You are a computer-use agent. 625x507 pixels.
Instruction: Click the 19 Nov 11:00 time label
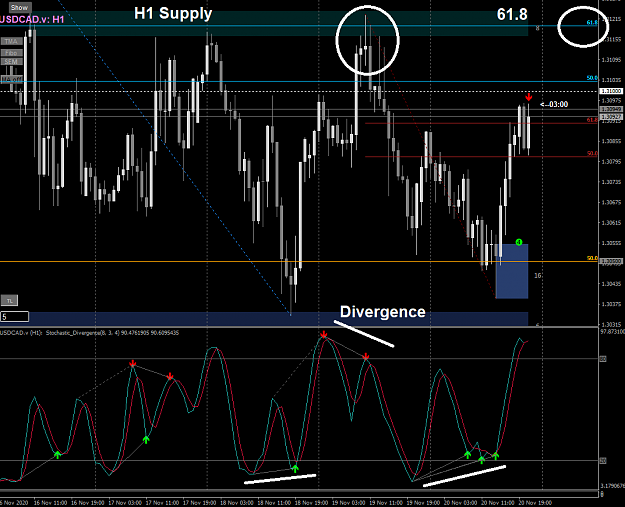click(386, 503)
